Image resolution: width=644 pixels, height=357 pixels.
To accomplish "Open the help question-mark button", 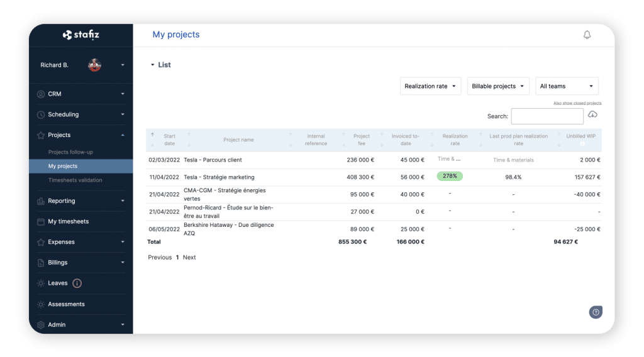I will click(x=596, y=312).
